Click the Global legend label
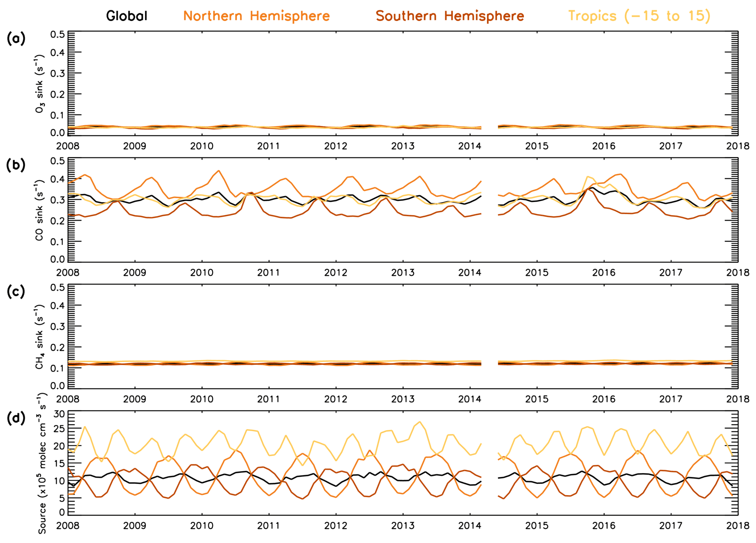The width and height of the screenshot is (756, 543). point(126,16)
